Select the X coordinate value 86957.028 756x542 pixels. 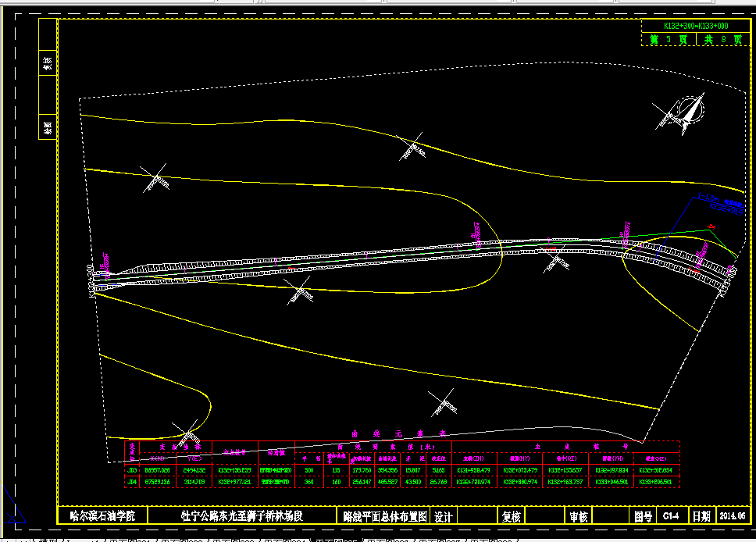click(157, 470)
